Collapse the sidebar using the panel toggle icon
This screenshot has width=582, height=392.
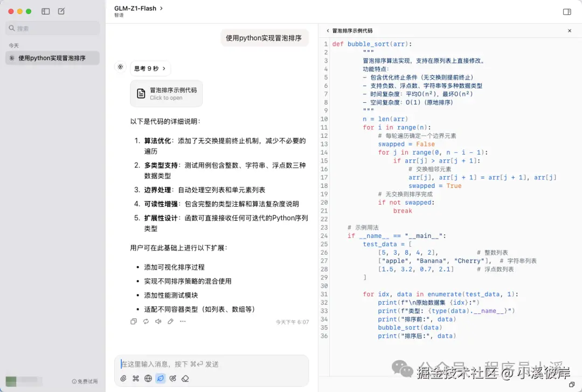point(45,11)
